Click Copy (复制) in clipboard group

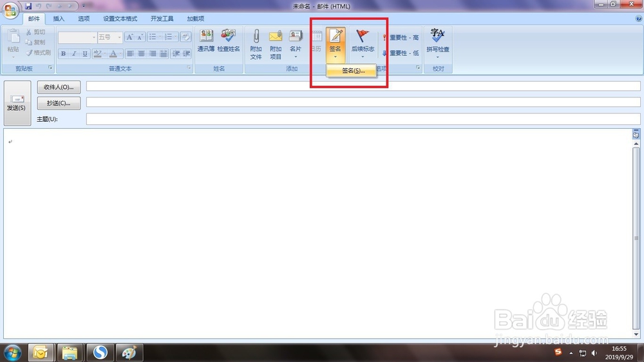click(x=35, y=43)
